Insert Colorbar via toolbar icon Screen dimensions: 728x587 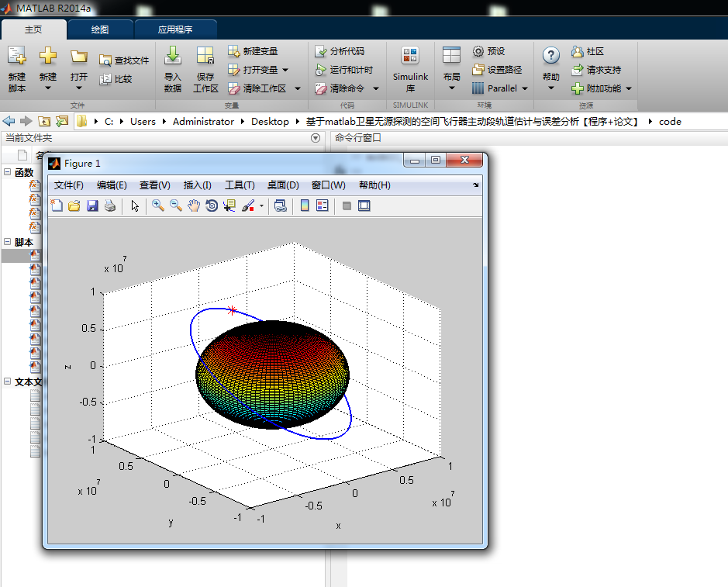click(305, 205)
